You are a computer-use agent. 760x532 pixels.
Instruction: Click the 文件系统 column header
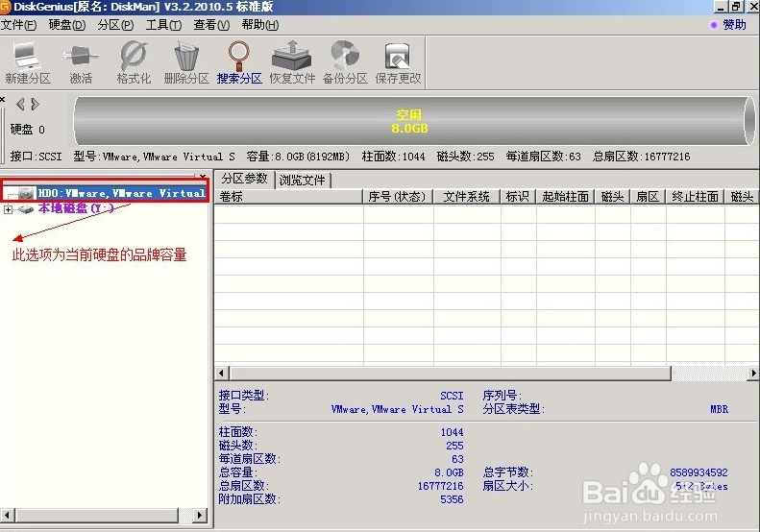[x=466, y=196]
